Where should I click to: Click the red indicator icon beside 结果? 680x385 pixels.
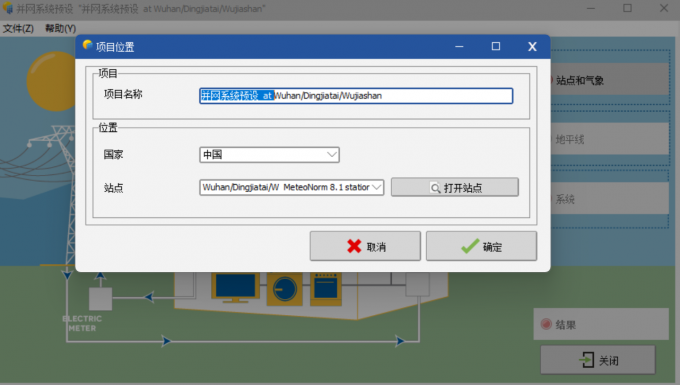(546, 324)
